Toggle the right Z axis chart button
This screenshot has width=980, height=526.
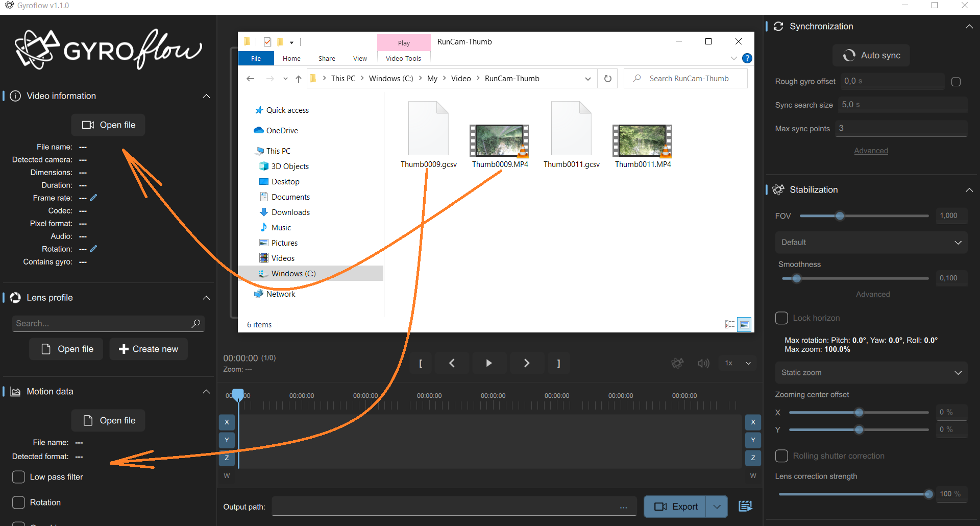pos(753,458)
